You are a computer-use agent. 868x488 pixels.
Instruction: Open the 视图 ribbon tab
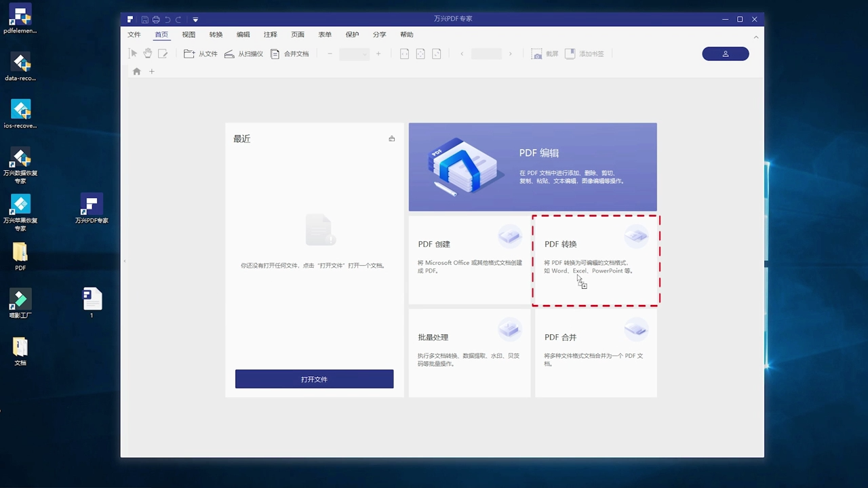pyautogui.click(x=189, y=35)
